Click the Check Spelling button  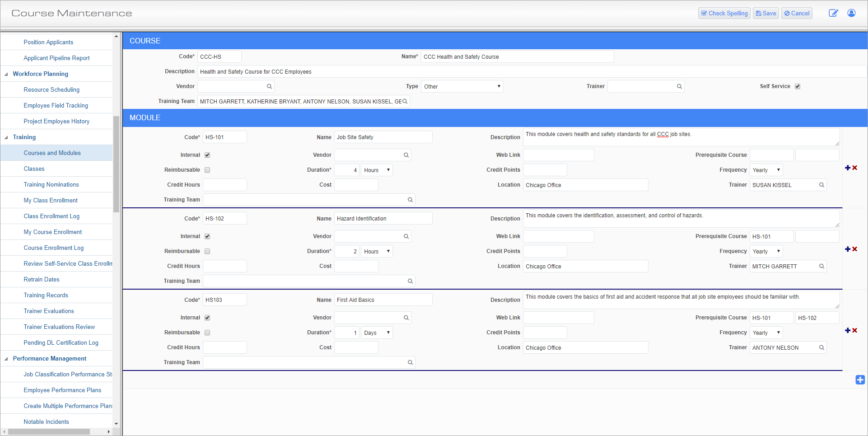click(724, 13)
